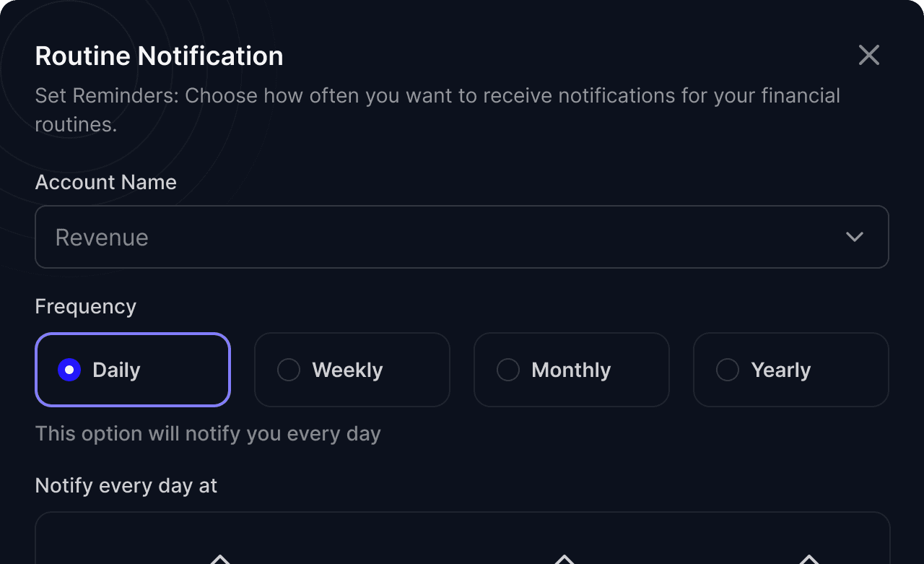Screen dimensions: 924x564
Task: Click the rightmost up arrow in time picker
Action: pyautogui.click(x=808, y=559)
